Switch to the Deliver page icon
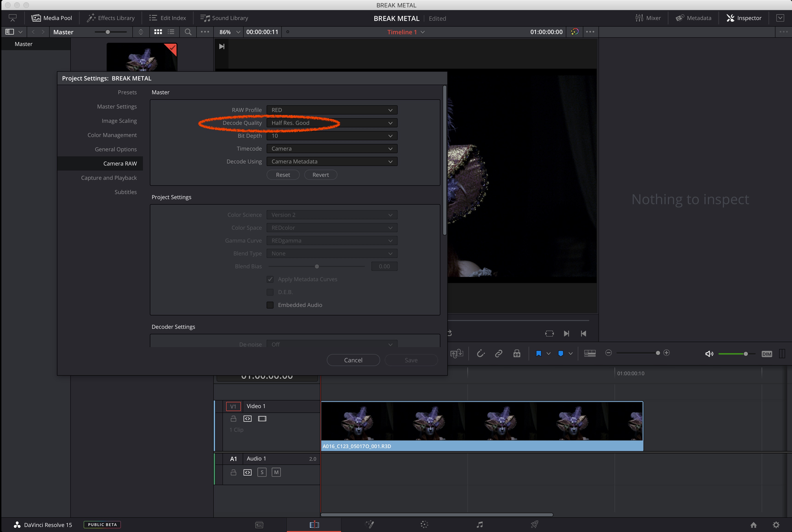Screen dimensions: 792x532 point(535,525)
